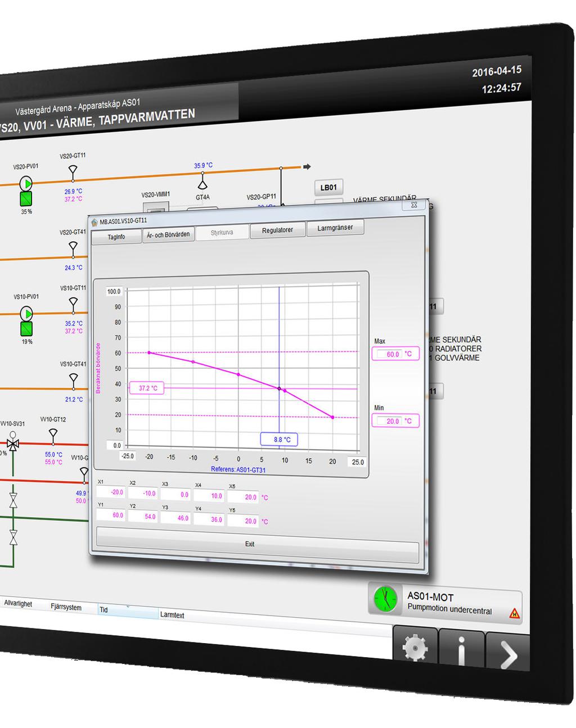Click the GT4A sensor symbol

[x=202, y=182]
